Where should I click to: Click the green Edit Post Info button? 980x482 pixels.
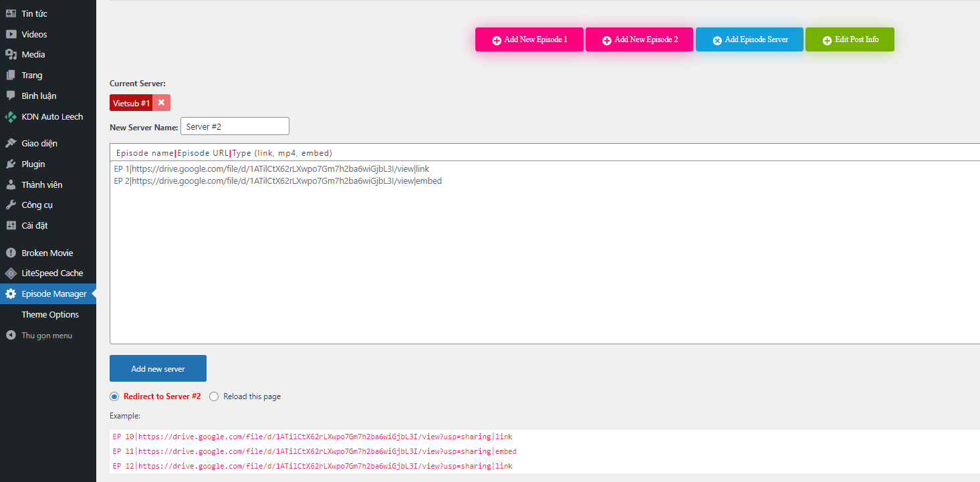(x=849, y=39)
